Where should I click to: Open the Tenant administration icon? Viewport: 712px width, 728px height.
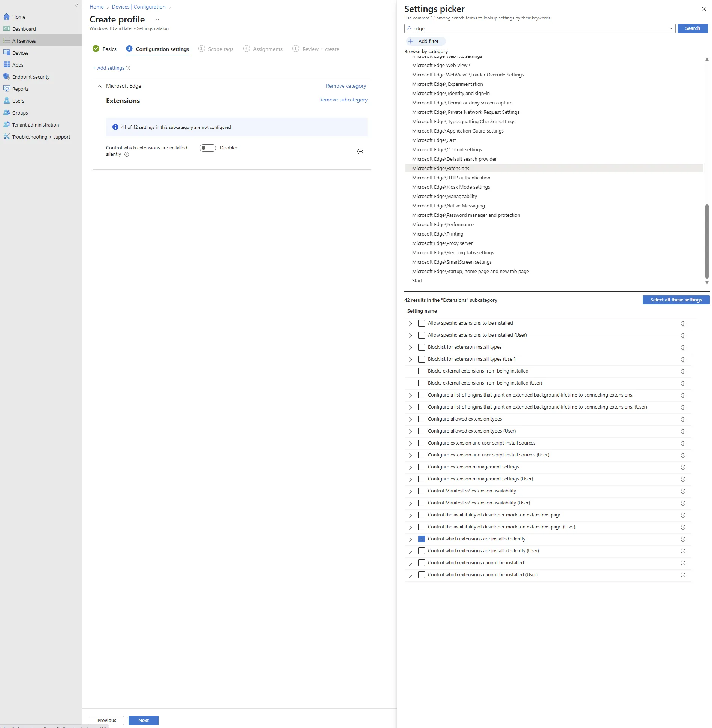pos(7,125)
